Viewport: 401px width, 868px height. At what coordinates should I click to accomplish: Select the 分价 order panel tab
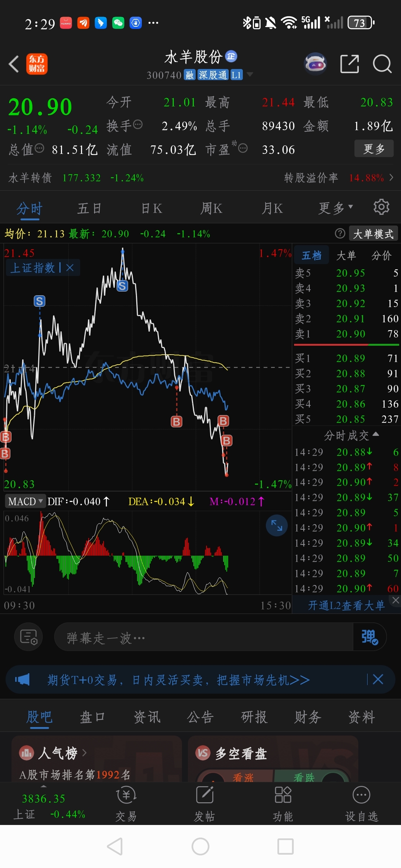pos(381,255)
